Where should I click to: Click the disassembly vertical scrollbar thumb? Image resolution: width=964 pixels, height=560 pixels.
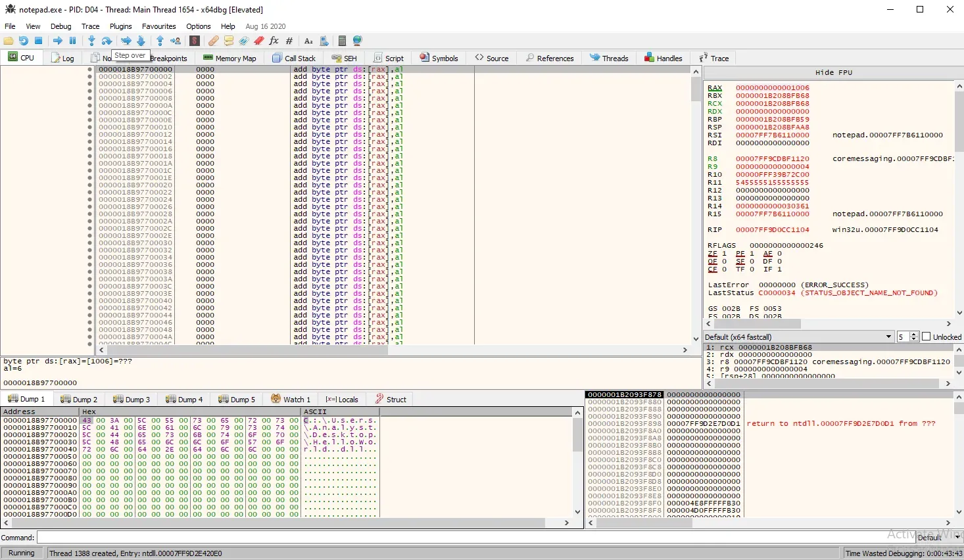(x=696, y=89)
